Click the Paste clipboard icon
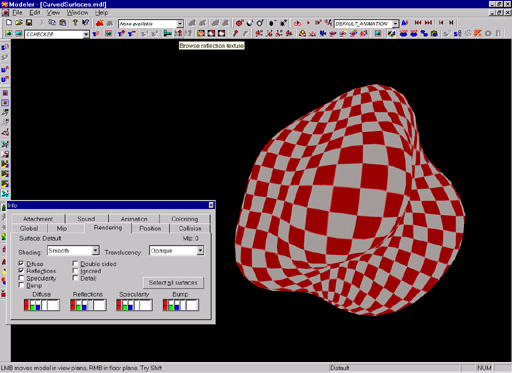Screen dimensions: 512x373 point(62,23)
